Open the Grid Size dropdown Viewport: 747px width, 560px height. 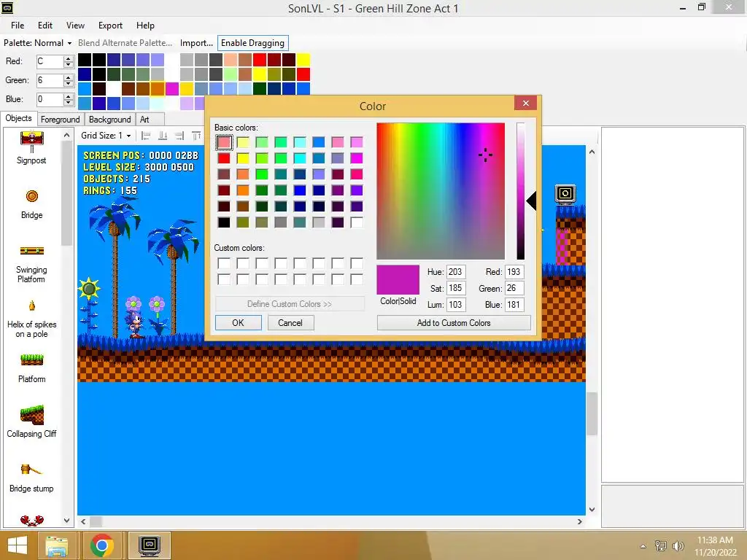click(x=106, y=136)
